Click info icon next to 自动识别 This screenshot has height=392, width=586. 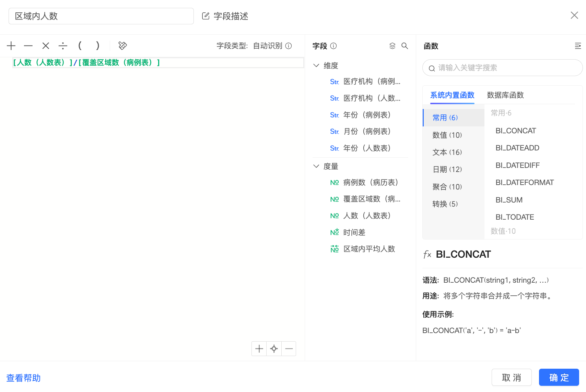point(289,46)
